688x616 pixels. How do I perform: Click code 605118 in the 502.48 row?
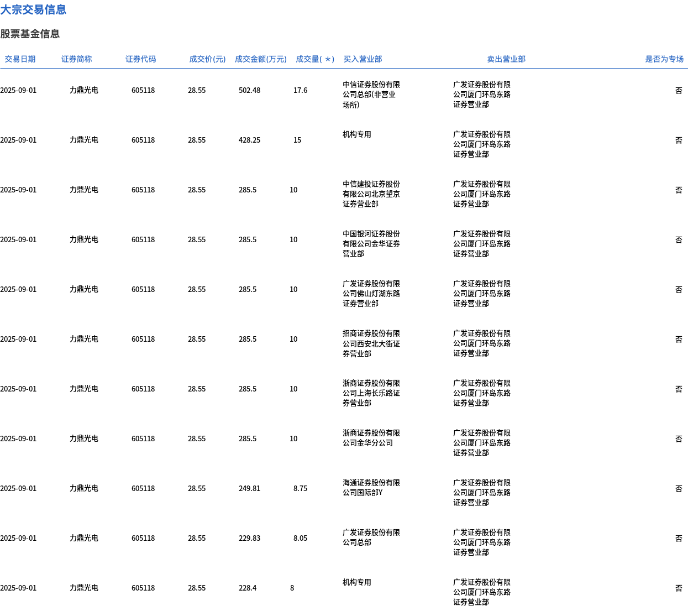pos(143,90)
